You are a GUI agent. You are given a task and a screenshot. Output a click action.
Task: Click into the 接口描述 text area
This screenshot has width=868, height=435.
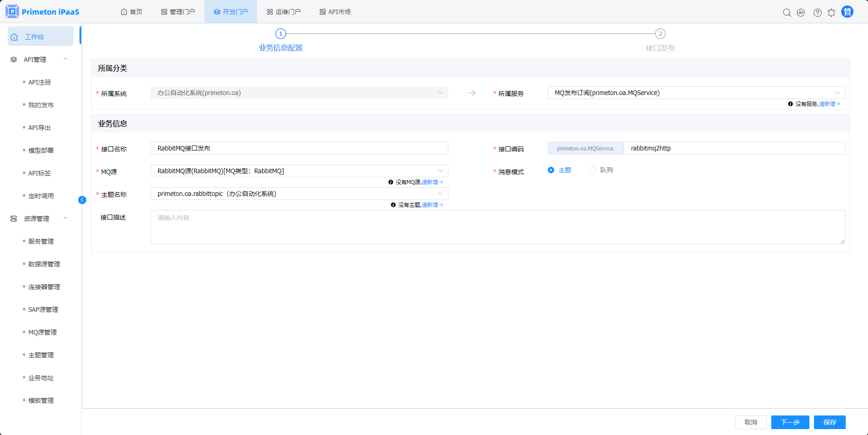[497, 227]
